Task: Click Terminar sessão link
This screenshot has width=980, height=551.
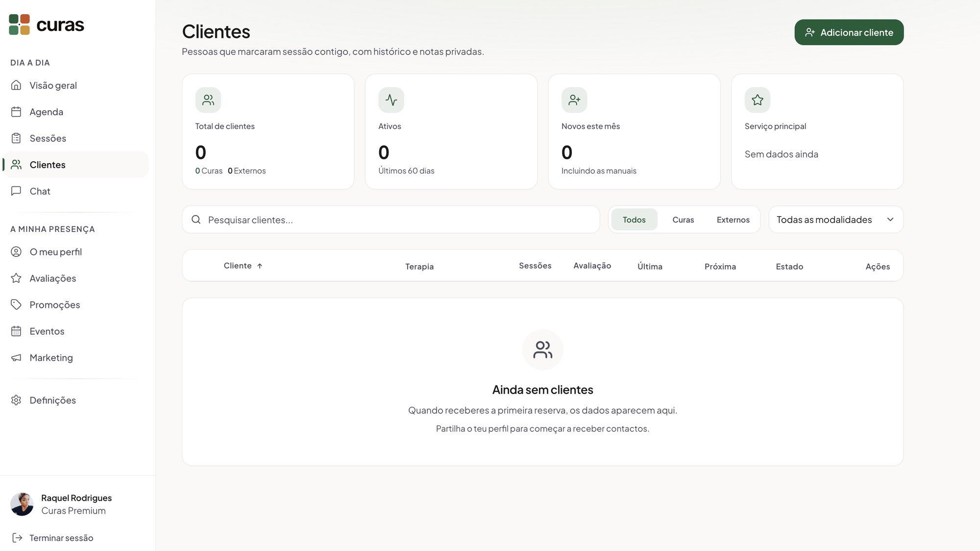Action: [61, 538]
